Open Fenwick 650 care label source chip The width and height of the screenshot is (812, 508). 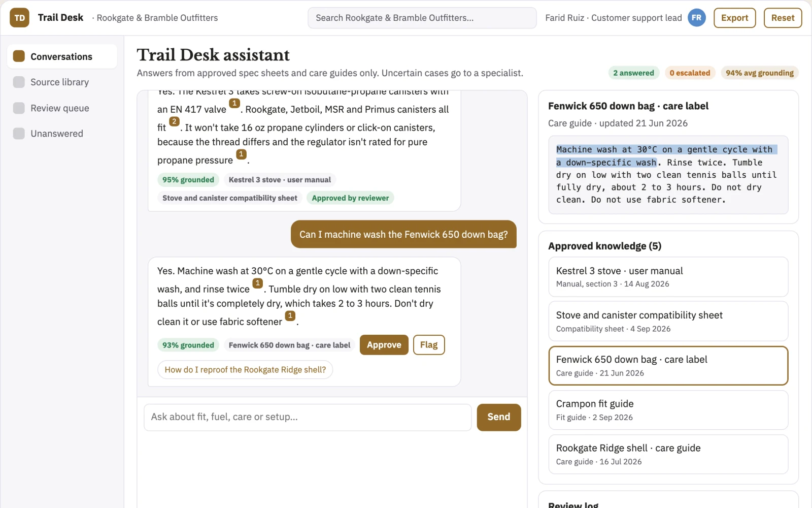pos(289,345)
